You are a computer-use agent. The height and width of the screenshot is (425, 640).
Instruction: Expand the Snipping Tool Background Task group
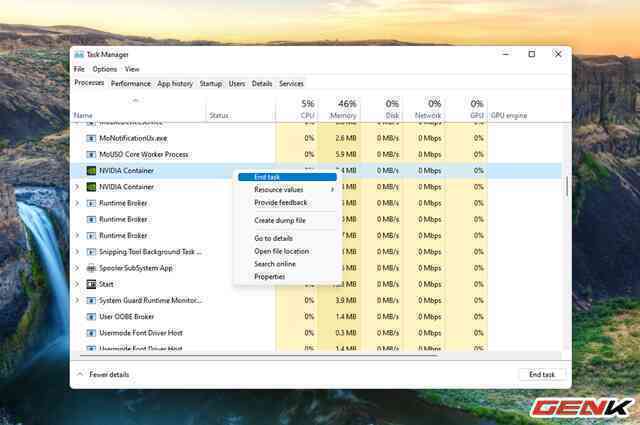77,252
